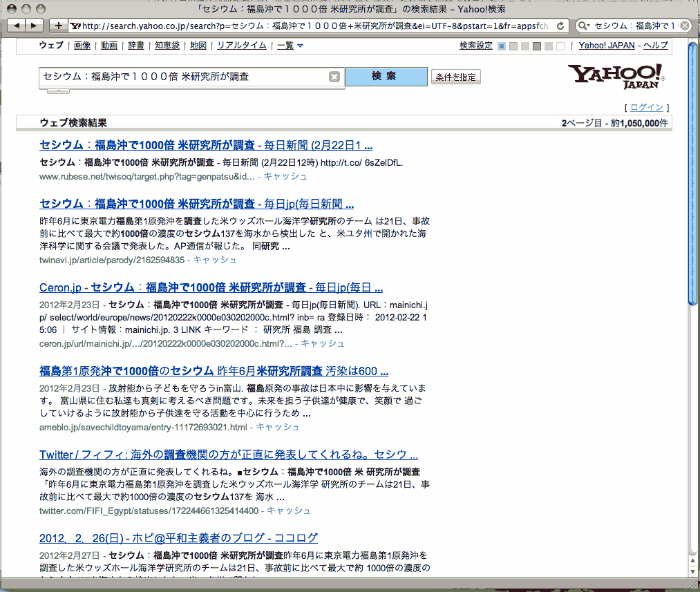The height and width of the screenshot is (592, 700).
Task: Click the 条件を指定 button
Action: tap(456, 77)
